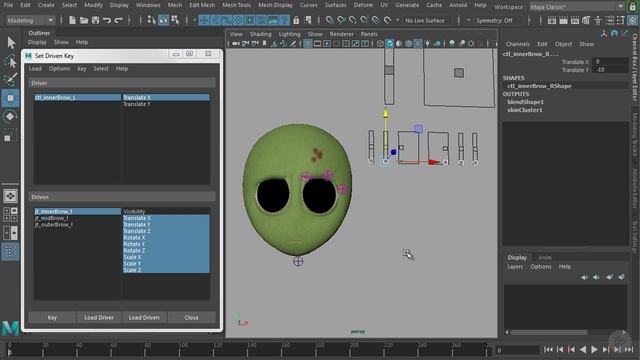The width and height of the screenshot is (640, 360).
Task: Click the Key button in Set Driven Key
Action: [x=52, y=317]
